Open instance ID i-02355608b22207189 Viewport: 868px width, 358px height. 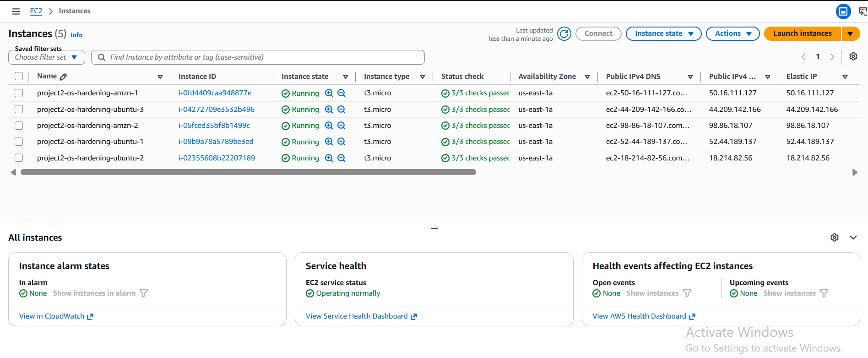(217, 158)
